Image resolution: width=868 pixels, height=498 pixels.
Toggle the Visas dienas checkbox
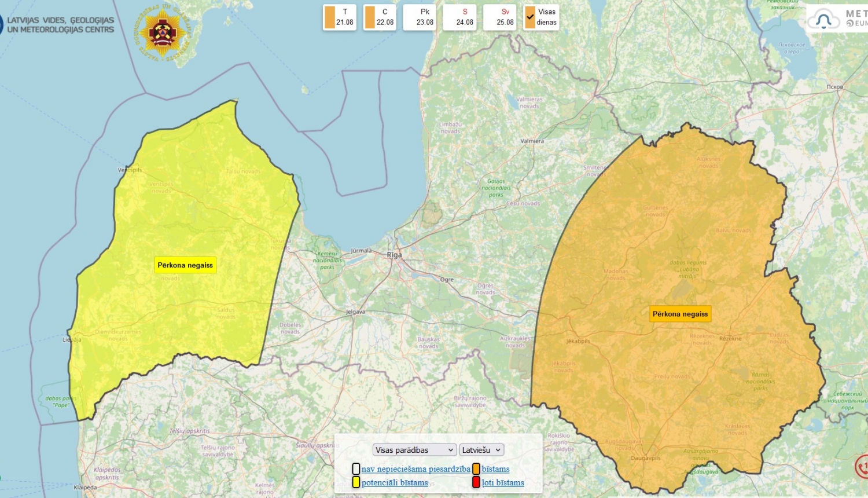point(531,17)
